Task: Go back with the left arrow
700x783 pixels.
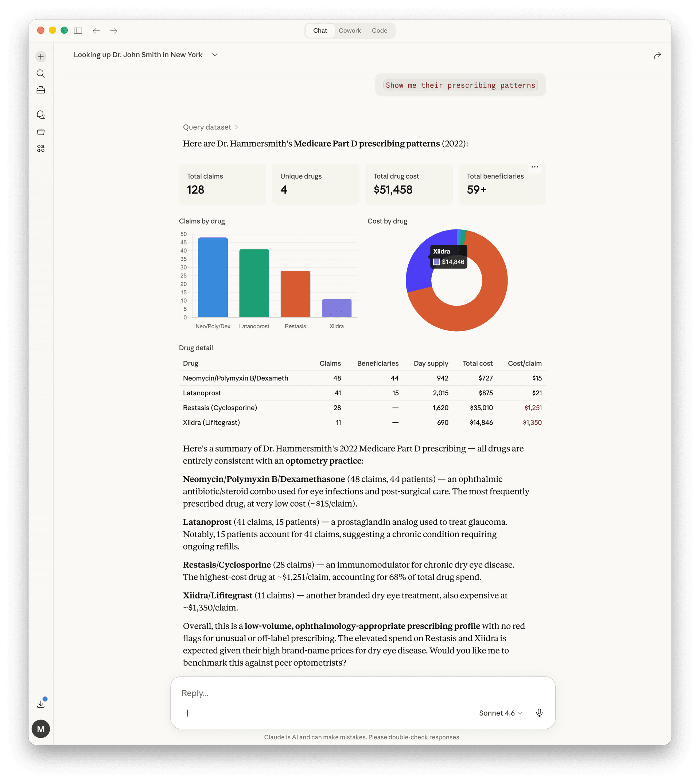Action: (96, 30)
